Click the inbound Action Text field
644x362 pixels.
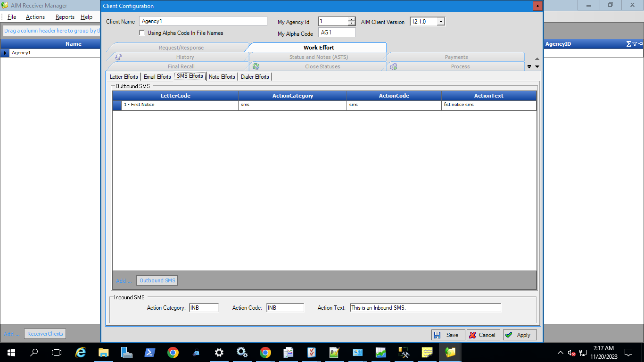click(425, 308)
